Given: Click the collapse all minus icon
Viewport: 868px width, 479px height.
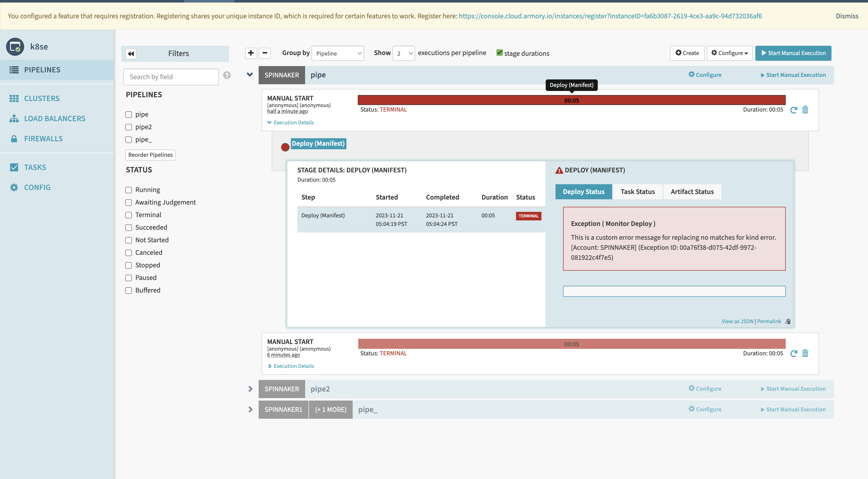Looking at the screenshot, I should pyautogui.click(x=264, y=53).
